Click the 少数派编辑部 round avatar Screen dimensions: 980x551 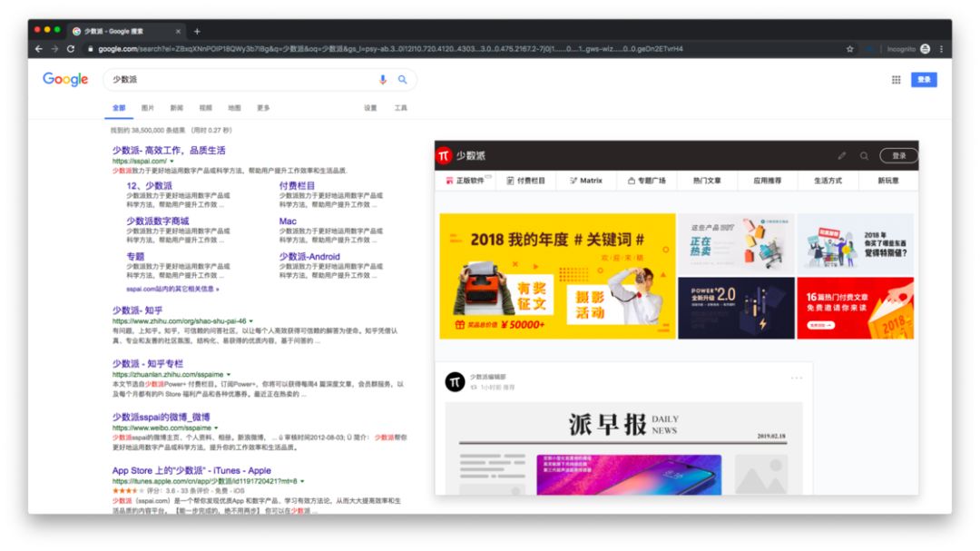point(455,381)
